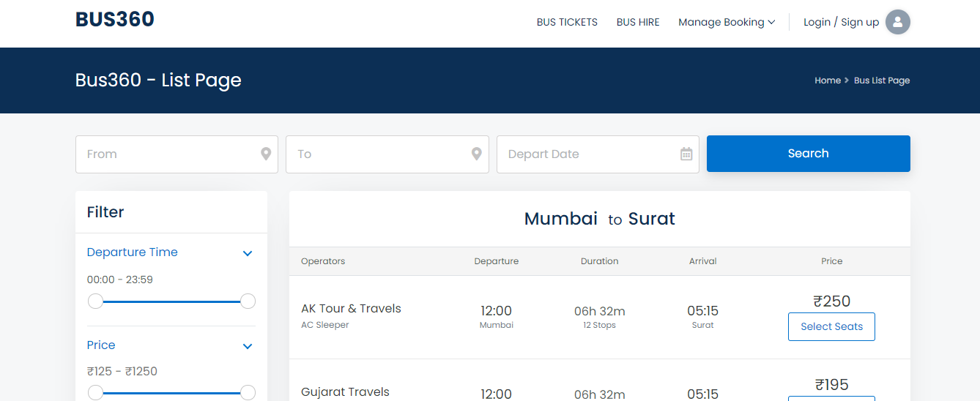Image resolution: width=980 pixels, height=401 pixels.
Task: Follow the Home breadcrumb link
Action: (828, 80)
